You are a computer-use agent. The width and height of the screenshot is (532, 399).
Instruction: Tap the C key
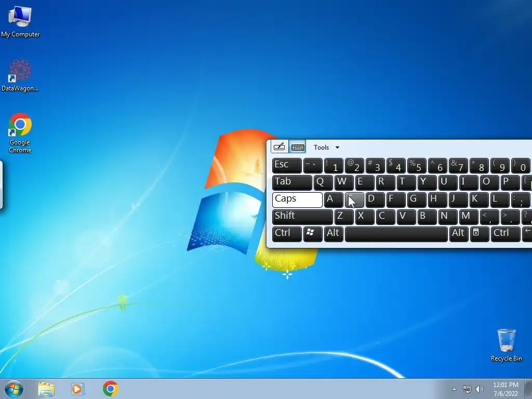(386, 217)
